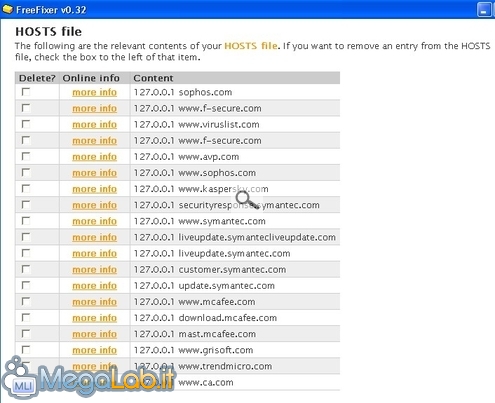Open more info for download.mcafee.com
The height and width of the screenshot is (403, 495).
[94, 318]
